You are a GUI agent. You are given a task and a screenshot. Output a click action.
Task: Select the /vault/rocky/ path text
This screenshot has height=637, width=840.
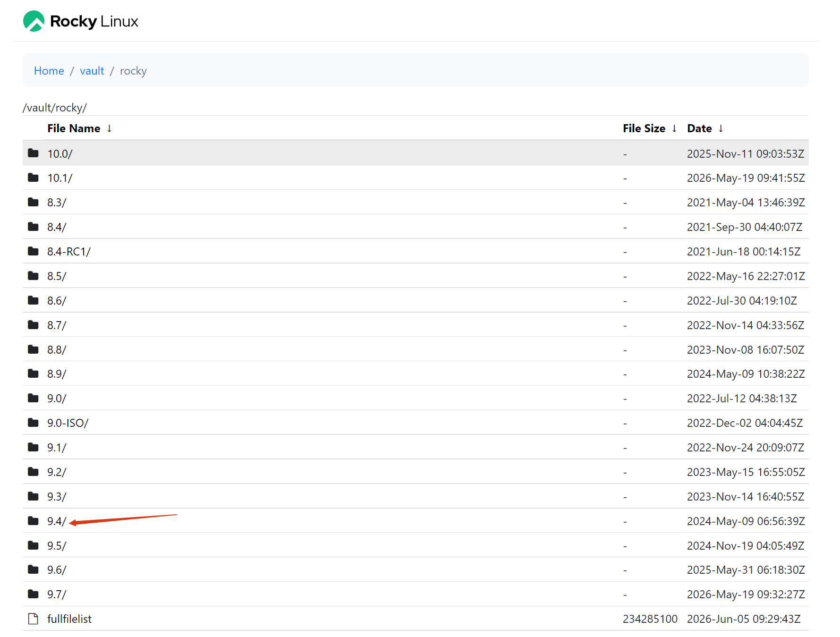click(x=55, y=108)
